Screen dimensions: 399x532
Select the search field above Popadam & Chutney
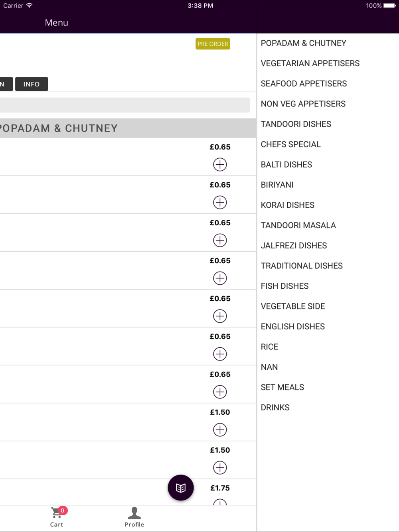[x=125, y=105]
